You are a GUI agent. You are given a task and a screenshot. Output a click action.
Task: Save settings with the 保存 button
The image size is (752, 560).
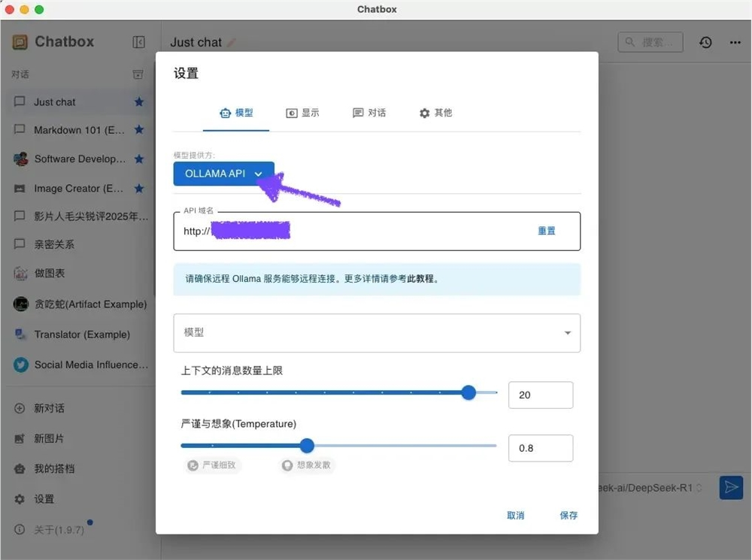(569, 516)
